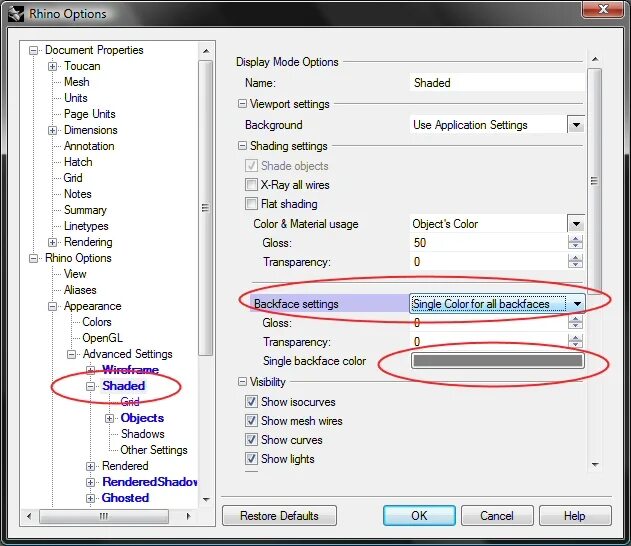The height and width of the screenshot is (546, 631).
Task: Click tree panel scroll-up arrow
Action: coord(206,51)
